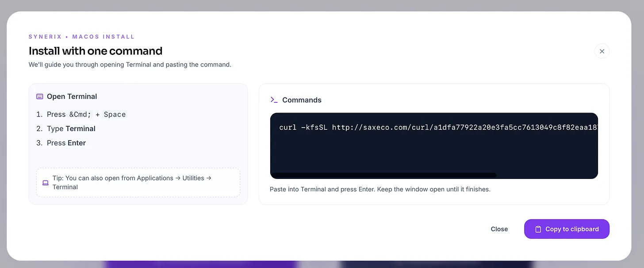Close the dialog with the X icon
This screenshot has height=268, width=644.
[602, 51]
